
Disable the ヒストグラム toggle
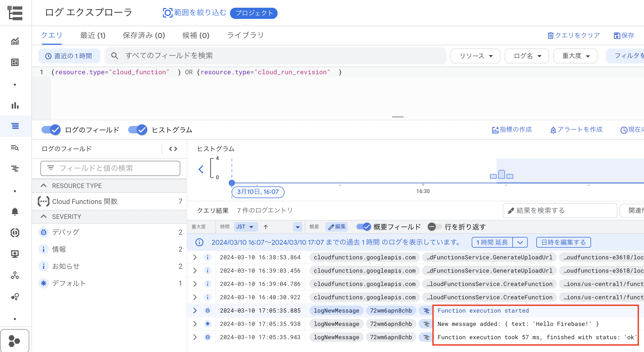coord(137,130)
